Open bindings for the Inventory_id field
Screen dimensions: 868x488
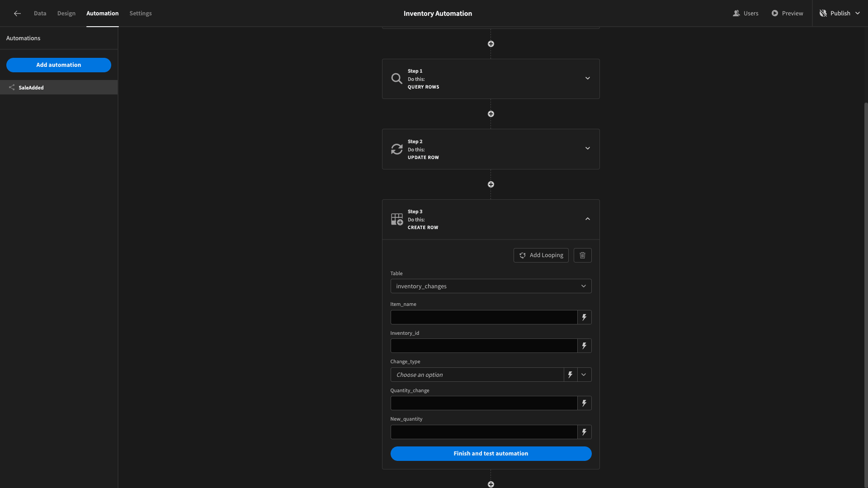coord(585,346)
